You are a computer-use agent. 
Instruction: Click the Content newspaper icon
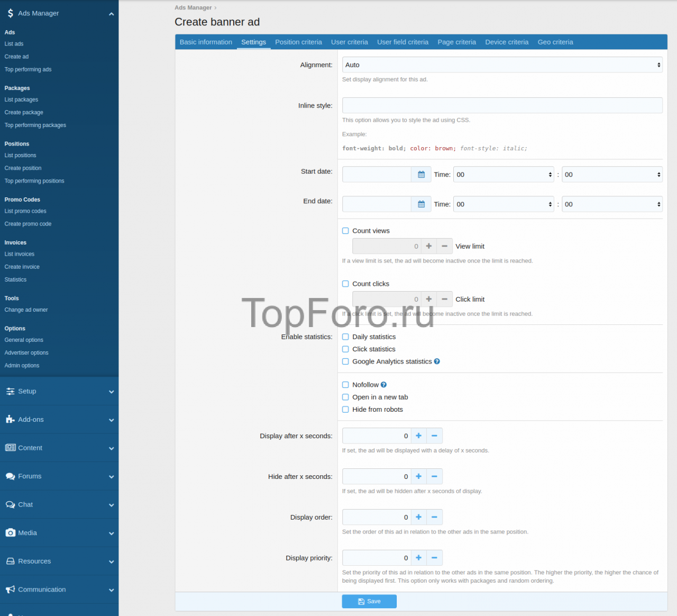11,448
